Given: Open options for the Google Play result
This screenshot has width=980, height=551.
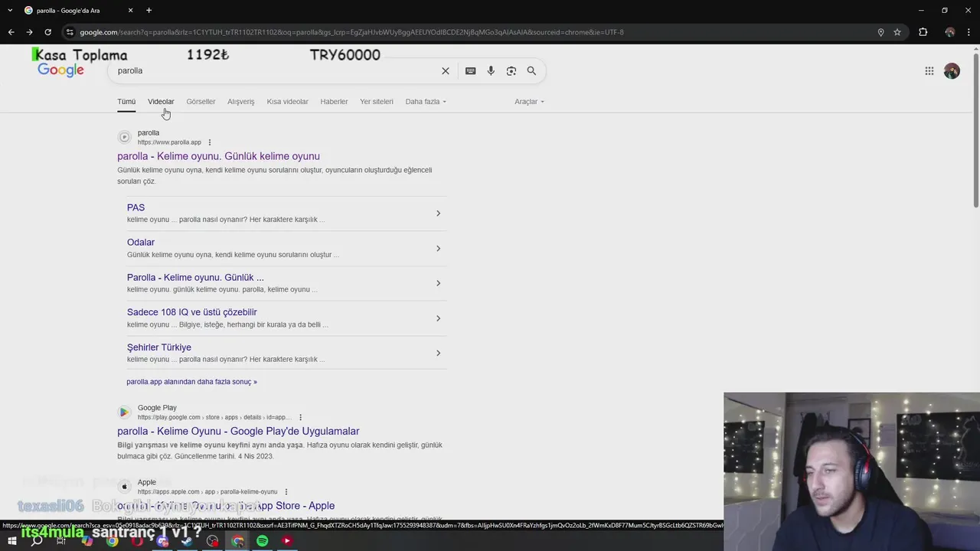Looking at the screenshot, I should [x=301, y=417].
